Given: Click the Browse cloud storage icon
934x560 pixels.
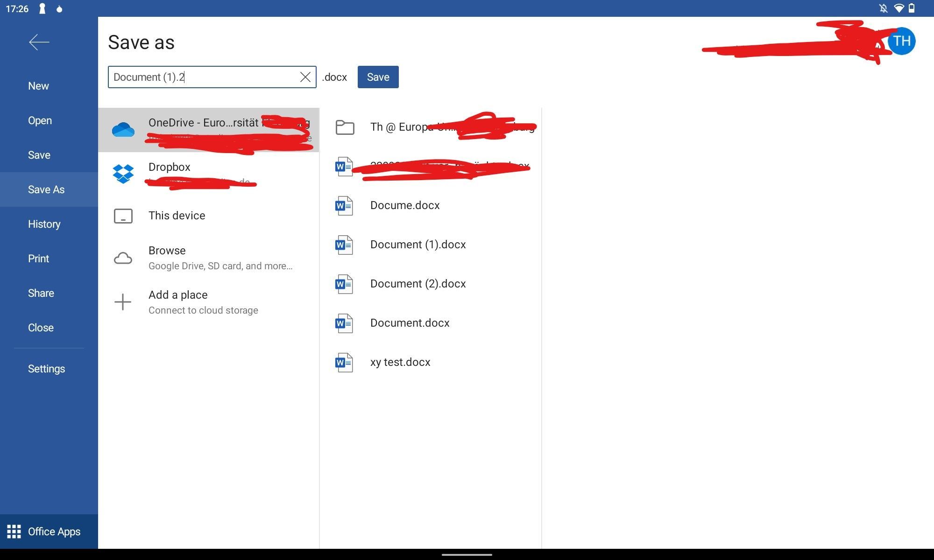Looking at the screenshot, I should (x=123, y=257).
